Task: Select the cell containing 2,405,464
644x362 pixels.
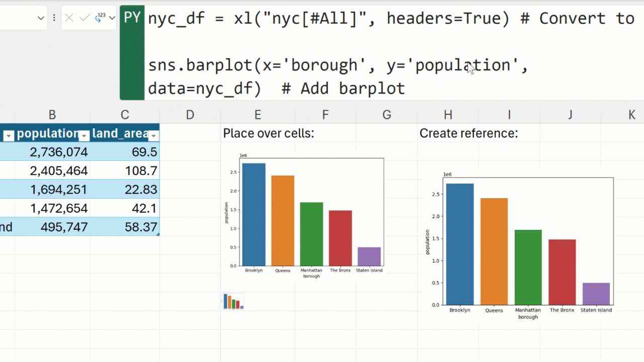Action: tap(52, 171)
